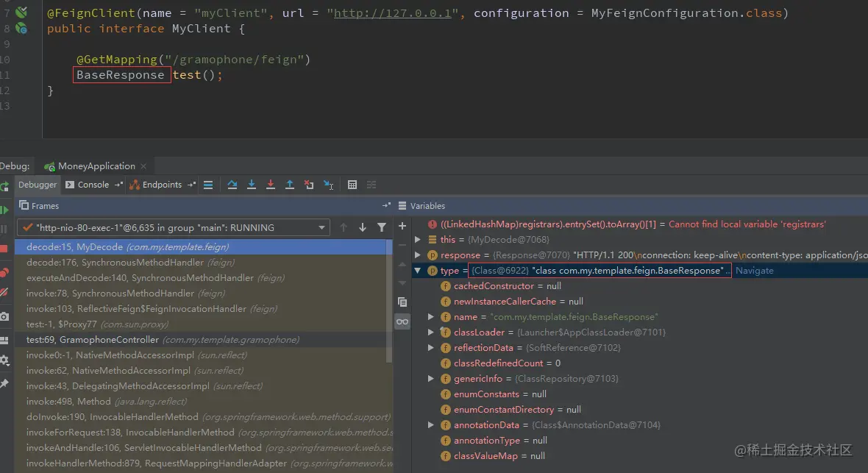Select frame invokeForRequest:138, InvocableHandlerMethod
The image size is (868, 473).
click(203, 433)
